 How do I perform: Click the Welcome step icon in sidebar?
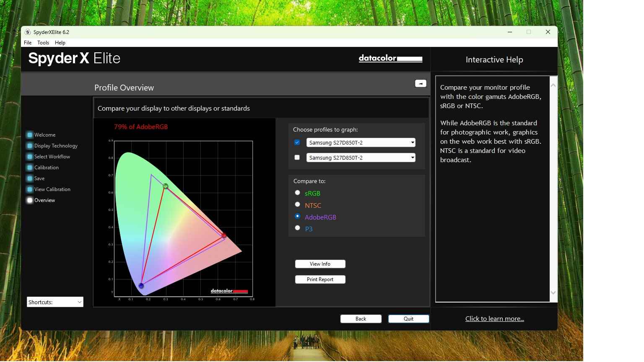click(30, 135)
